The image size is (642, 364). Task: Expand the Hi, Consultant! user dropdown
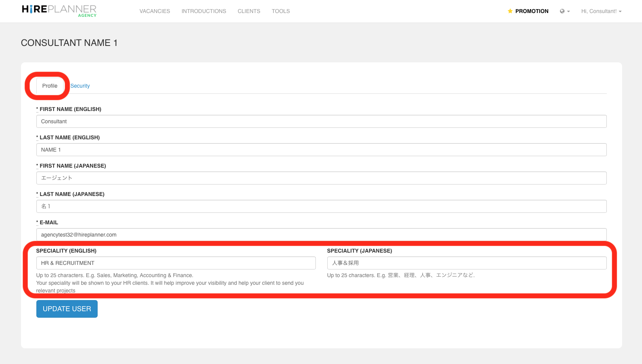coord(601,11)
